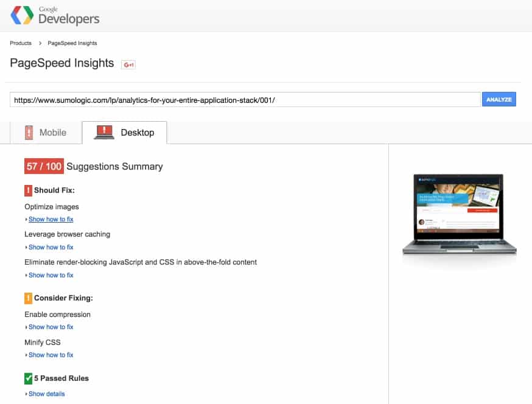The height and width of the screenshot is (404, 532).
Task: Click the Suggestions Summary heading
Action: [114, 167]
